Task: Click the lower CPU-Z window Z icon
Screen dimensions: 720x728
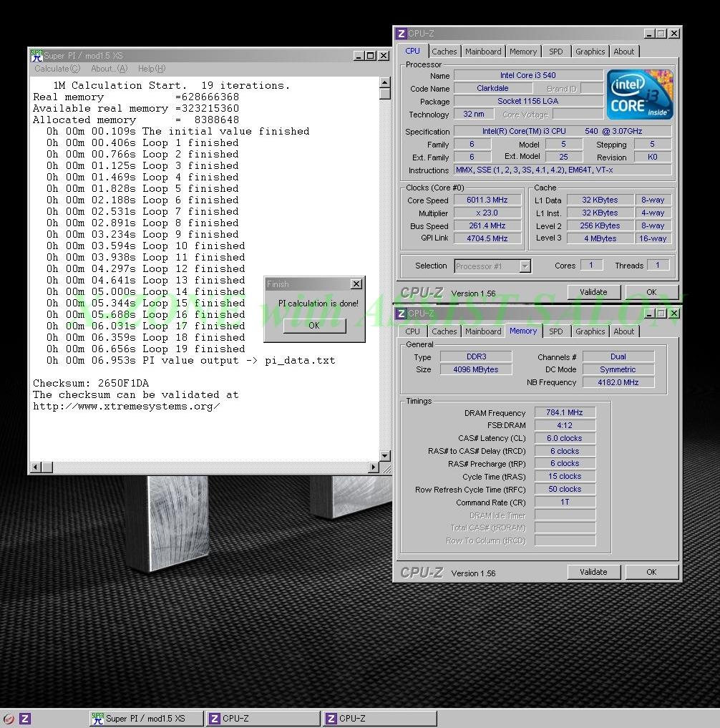Action: tap(401, 314)
